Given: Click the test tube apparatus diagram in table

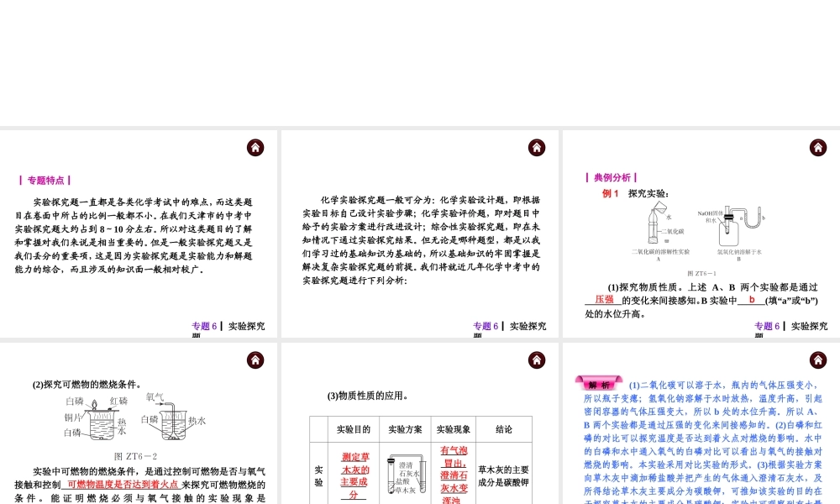Looking at the screenshot, I should [406, 474].
